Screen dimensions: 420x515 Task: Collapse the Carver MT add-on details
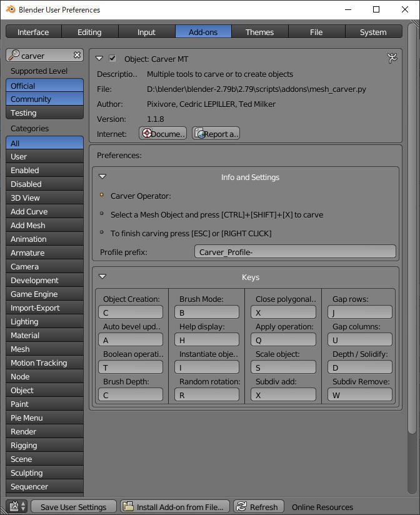[x=99, y=59]
